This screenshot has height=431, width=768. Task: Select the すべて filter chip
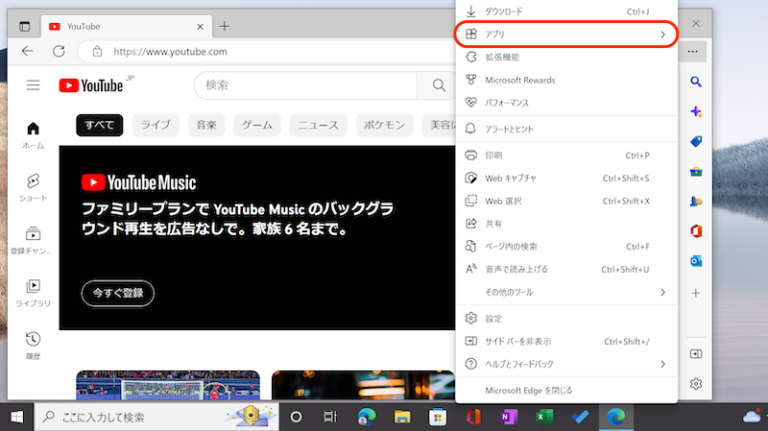99,125
